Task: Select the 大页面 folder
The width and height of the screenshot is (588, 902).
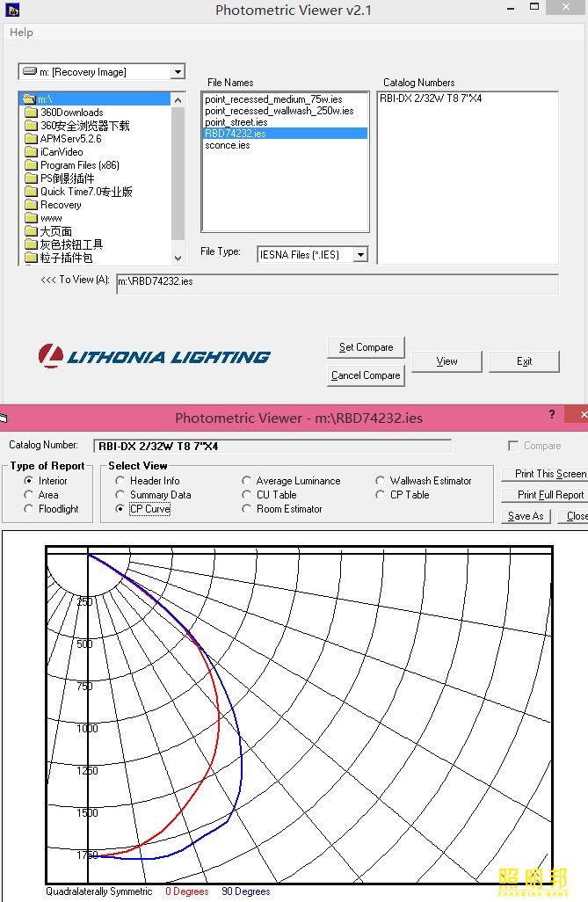Action: tap(55, 231)
